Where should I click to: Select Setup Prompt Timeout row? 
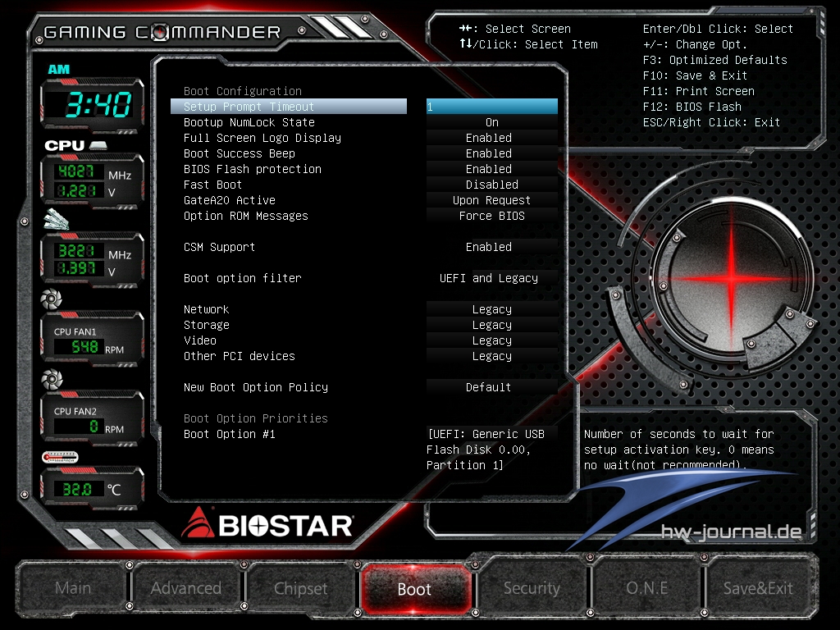pyautogui.click(x=289, y=106)
